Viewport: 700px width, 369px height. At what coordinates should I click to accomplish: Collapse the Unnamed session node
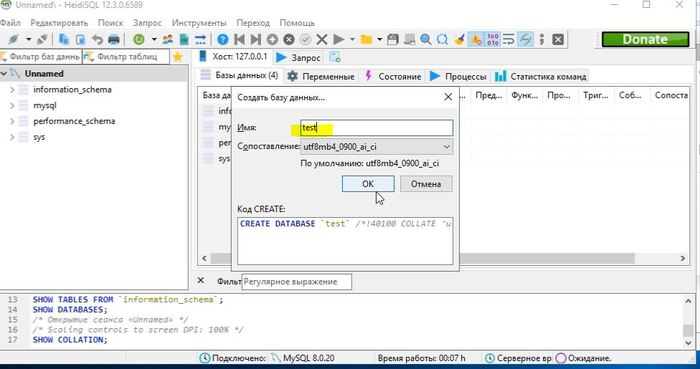(4, 74)
